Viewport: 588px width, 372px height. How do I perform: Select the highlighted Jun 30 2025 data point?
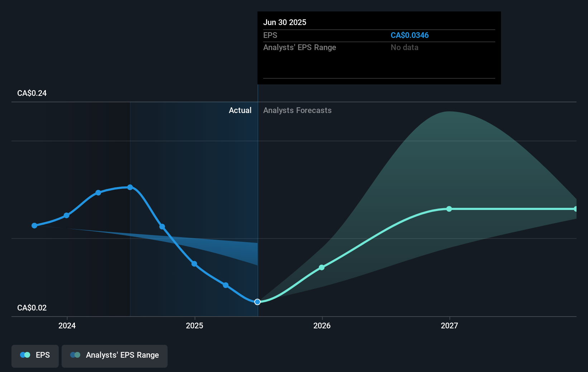coord(257,302)
